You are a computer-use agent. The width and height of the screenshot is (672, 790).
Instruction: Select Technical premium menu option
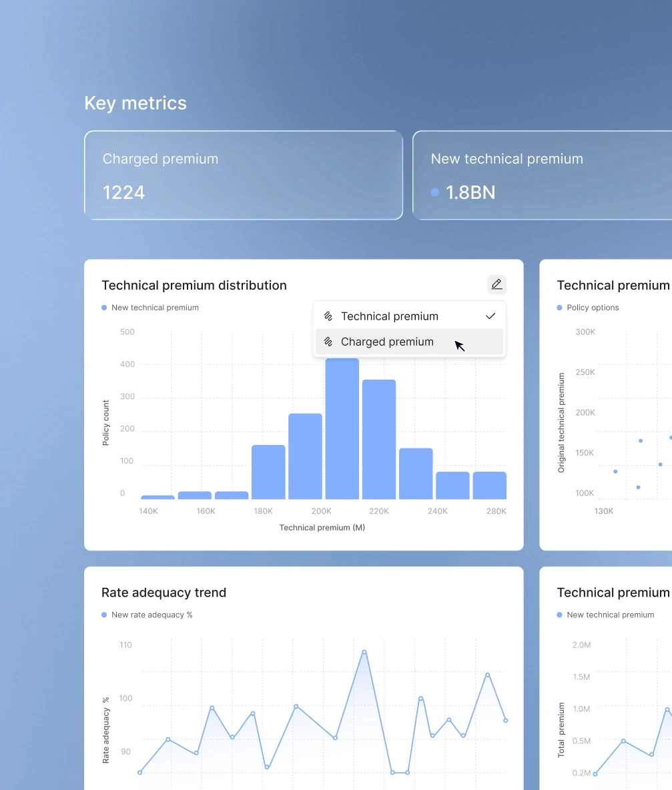[409, 316]
